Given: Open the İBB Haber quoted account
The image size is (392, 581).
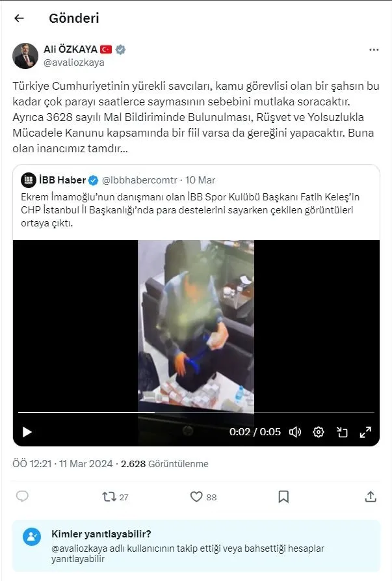Looking at the screenshot, I should pyautogui.click(x=62, y=180).
